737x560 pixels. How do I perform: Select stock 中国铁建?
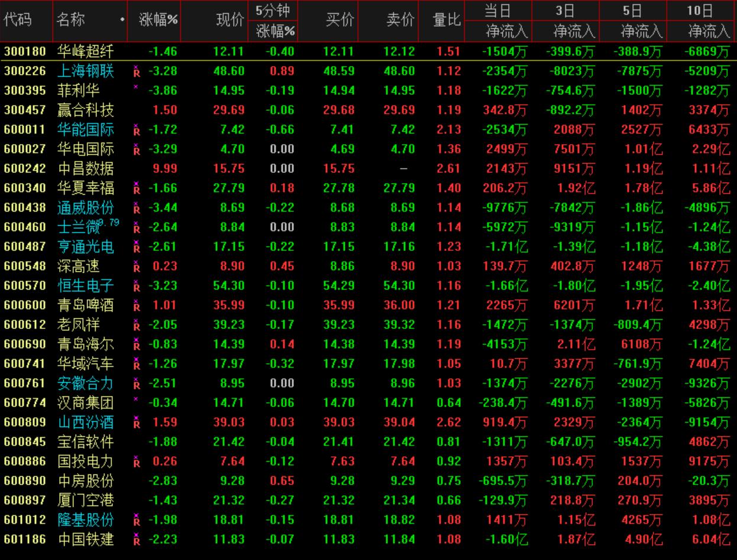[85, 540]
